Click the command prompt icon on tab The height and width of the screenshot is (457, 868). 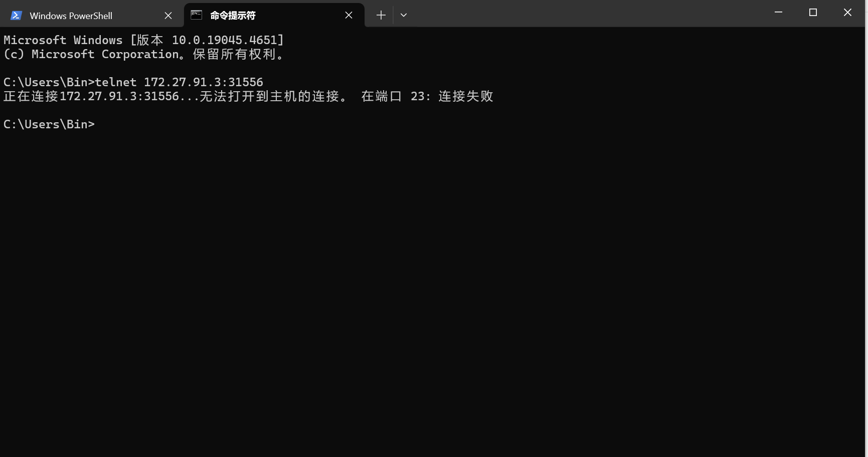coord(197,15)
